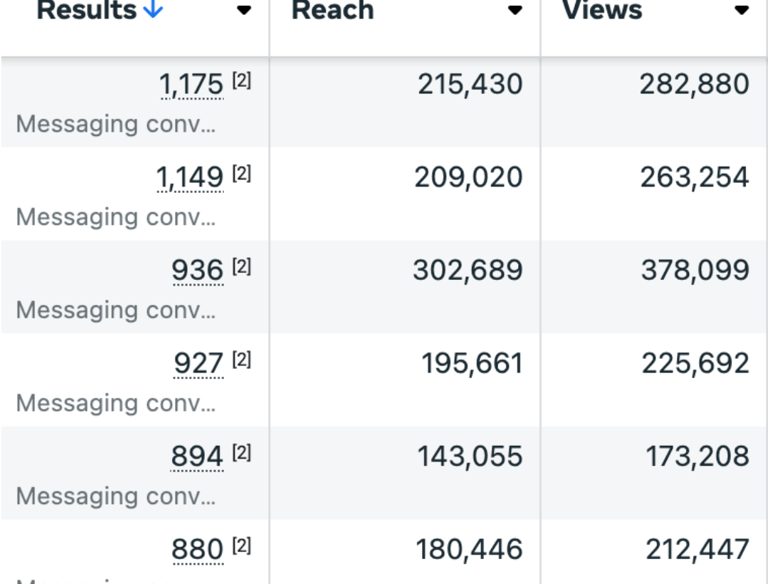Click the [2] footnote next to 1,149
The image size is (768, 584).
click(241, 173)
